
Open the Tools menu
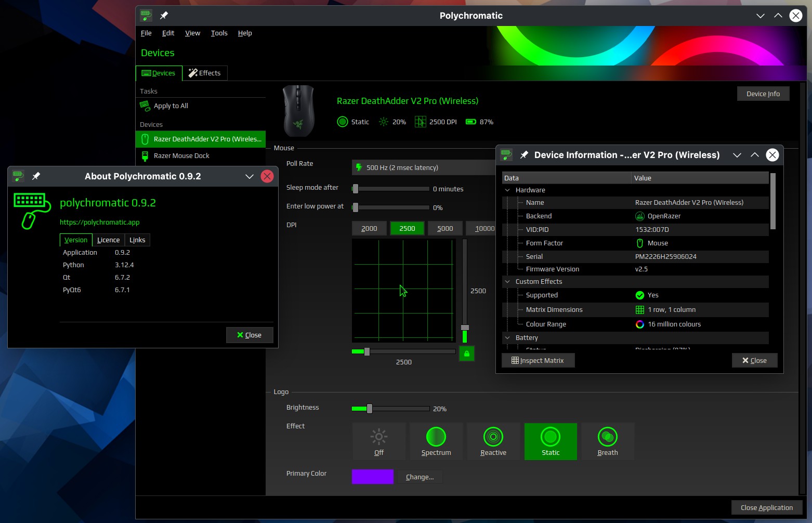point(219,33)
